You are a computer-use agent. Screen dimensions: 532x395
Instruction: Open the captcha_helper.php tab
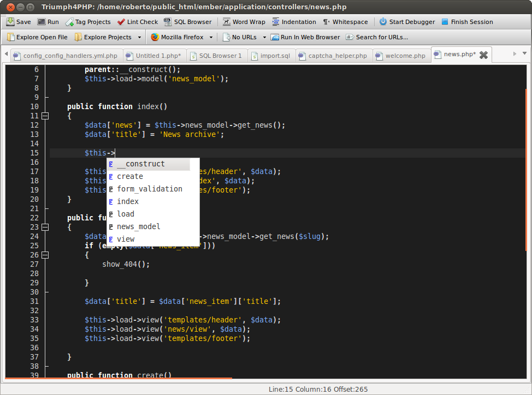pos(334,56)
